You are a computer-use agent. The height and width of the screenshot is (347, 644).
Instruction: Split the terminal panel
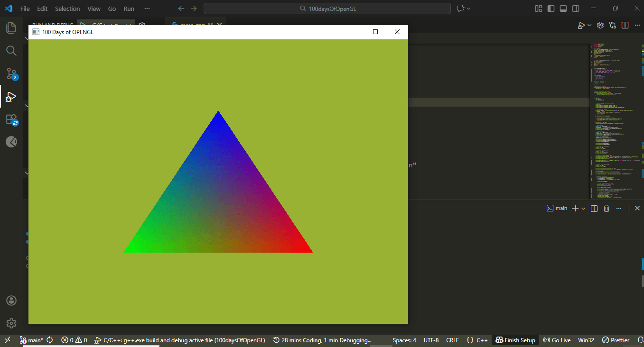(594, 209)
